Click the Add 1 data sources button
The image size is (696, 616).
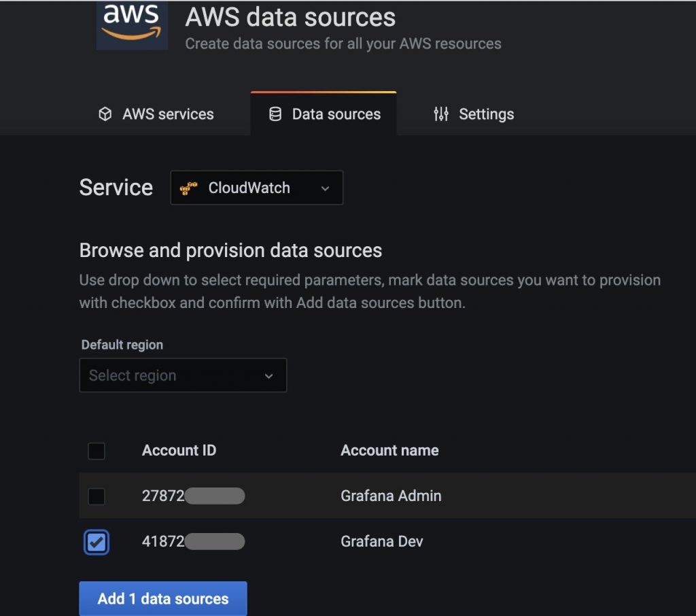[x=163, y=598]
